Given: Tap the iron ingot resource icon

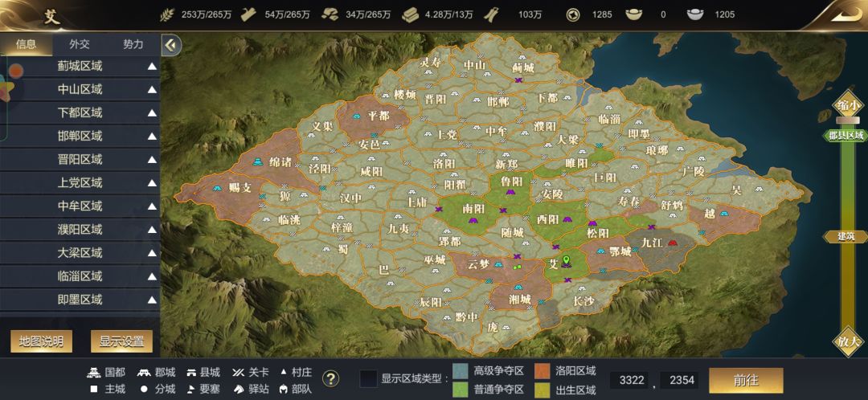Looking at the screenshot, I should (x=411, y=14).
